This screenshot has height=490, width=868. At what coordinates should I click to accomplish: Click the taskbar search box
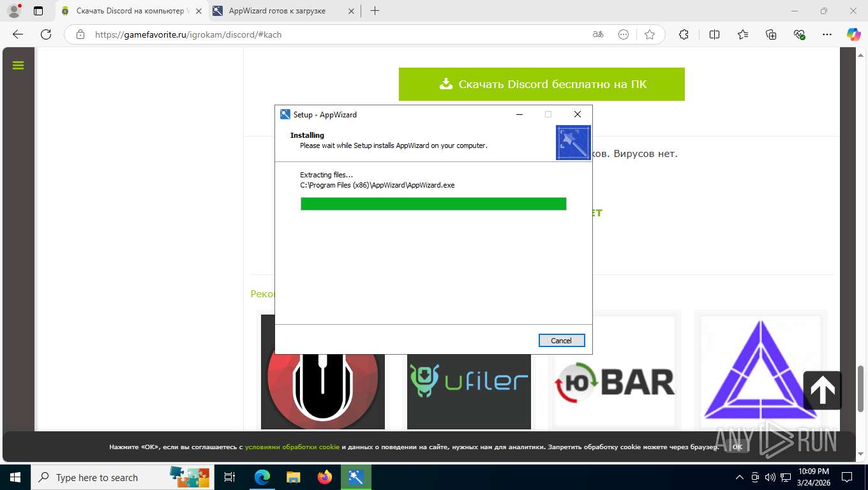pos(121,477)
